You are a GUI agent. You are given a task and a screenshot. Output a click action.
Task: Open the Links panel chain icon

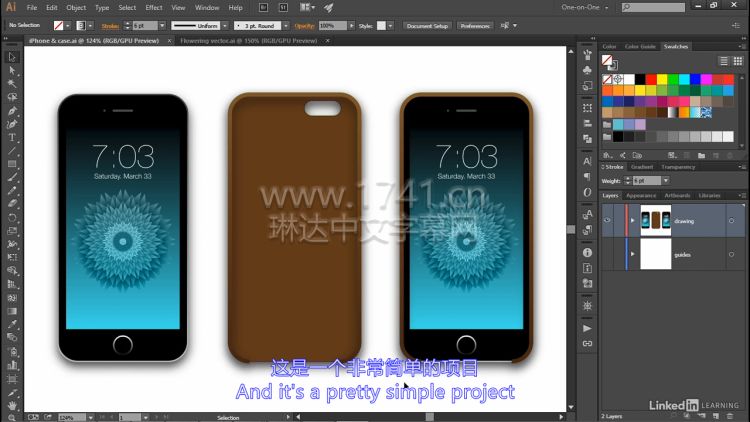587,344
